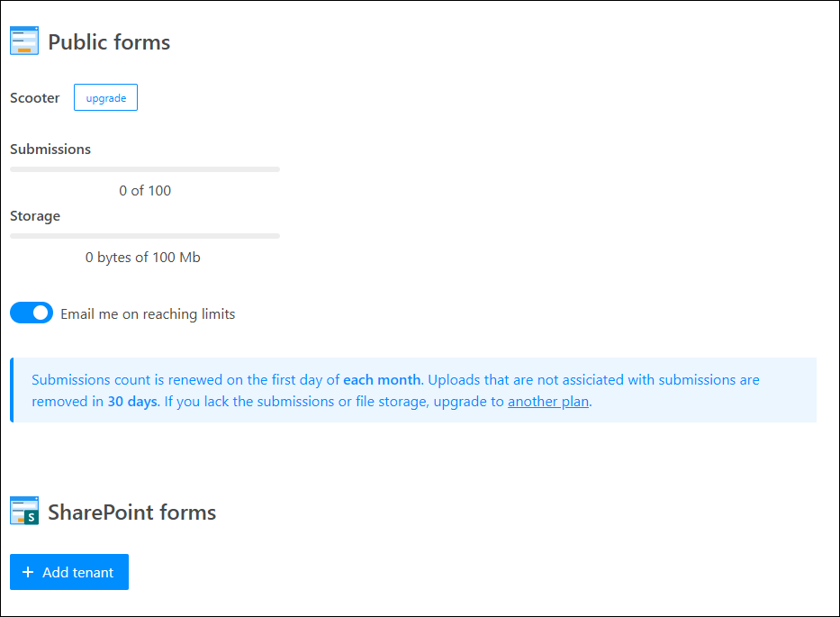The height and width of the screenshot is (617, 840).
Task: Click the blue left edge of info banner
Action: 12,390
